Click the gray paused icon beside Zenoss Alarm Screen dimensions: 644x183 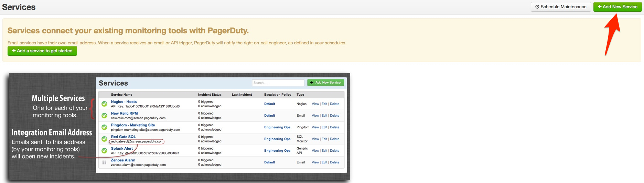click(104, 162)
